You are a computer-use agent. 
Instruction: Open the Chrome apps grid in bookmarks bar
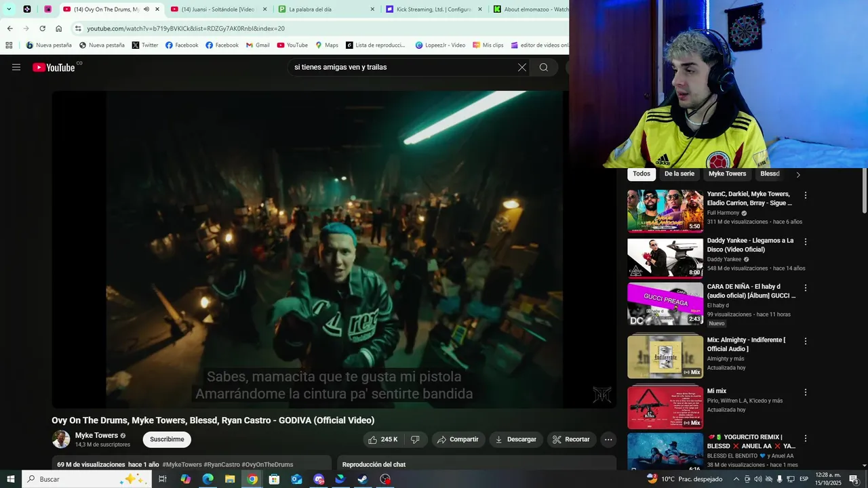tap(9, 45)
